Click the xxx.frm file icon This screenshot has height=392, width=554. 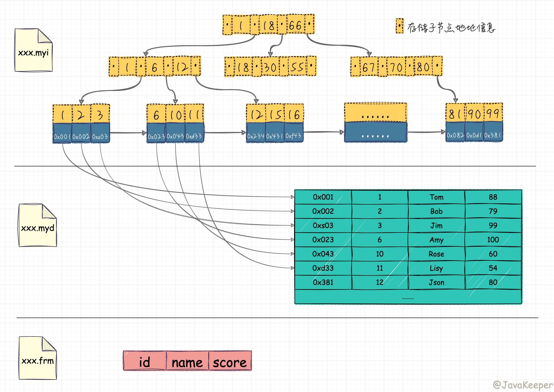pos(38,358)
